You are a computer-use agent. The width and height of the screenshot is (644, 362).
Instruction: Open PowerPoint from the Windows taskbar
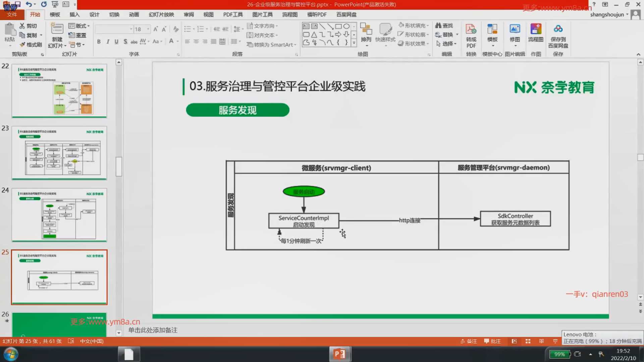(340, 354)
